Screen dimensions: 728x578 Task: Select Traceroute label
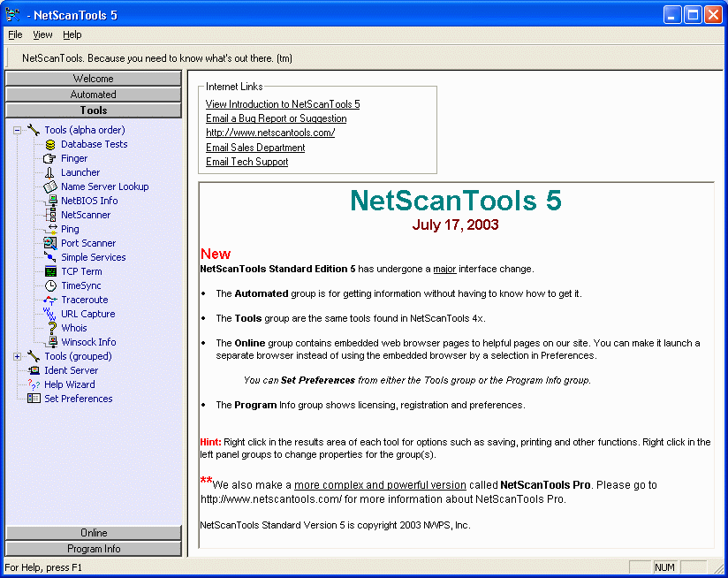coord(85,300)
